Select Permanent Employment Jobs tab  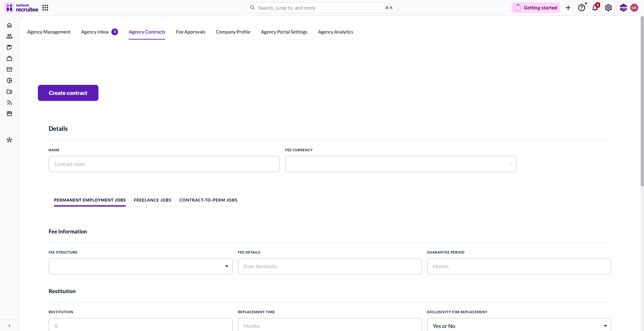click(90, 200)
